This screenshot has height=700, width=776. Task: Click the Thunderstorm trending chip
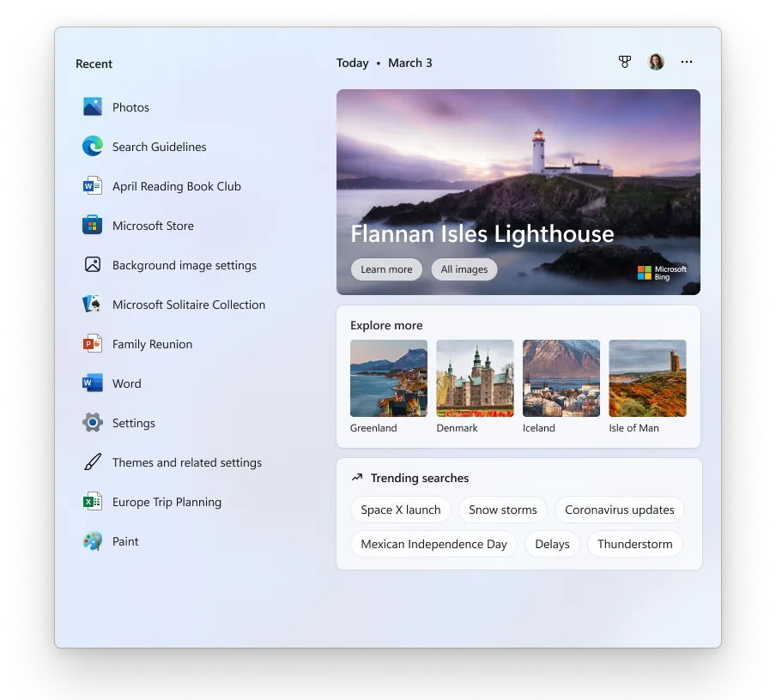(x=635, y=544)
